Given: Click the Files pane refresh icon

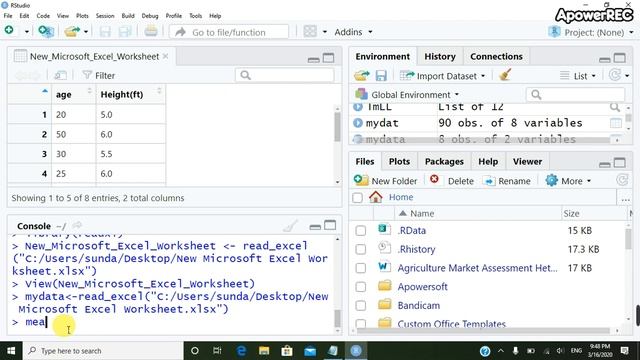Looking at the screenshot, I should tap(622, 180).
